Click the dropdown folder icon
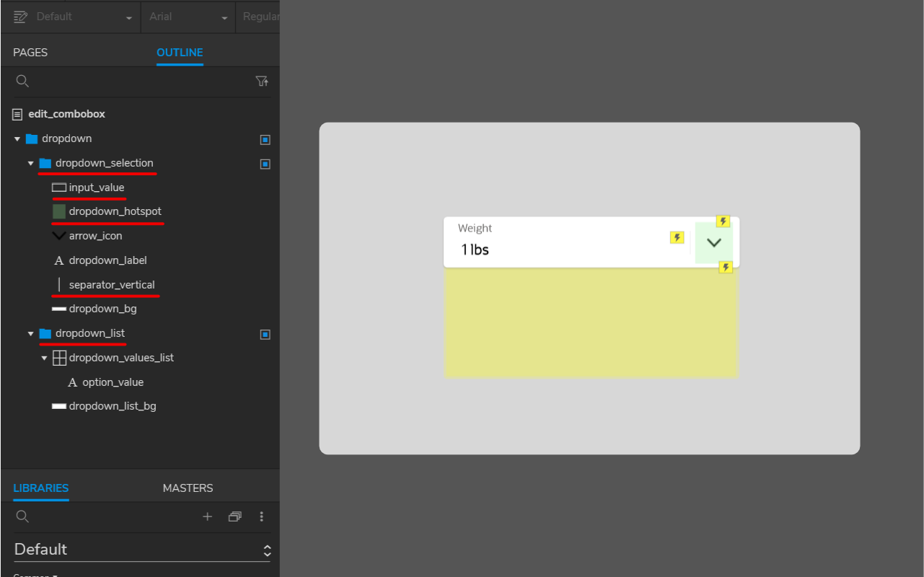Viewport: 924px width, 577px height. (x=32, y=138)
